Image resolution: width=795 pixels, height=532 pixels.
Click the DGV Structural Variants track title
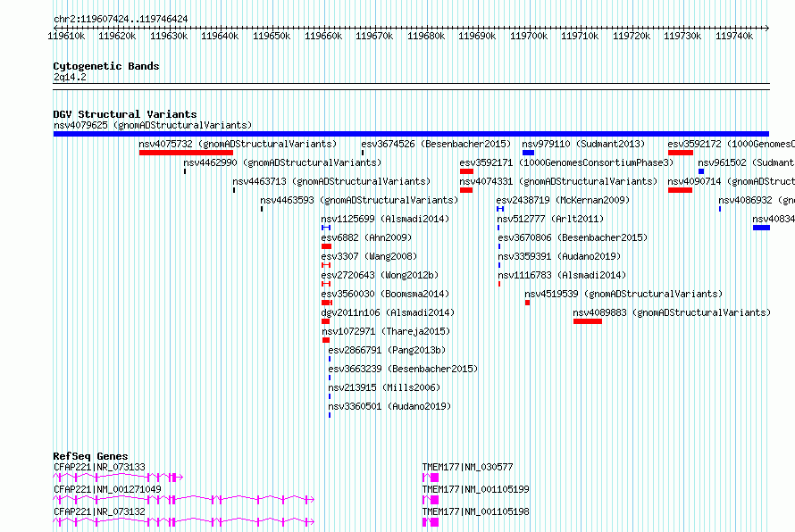pyautogui.click(x=125, y=114)
